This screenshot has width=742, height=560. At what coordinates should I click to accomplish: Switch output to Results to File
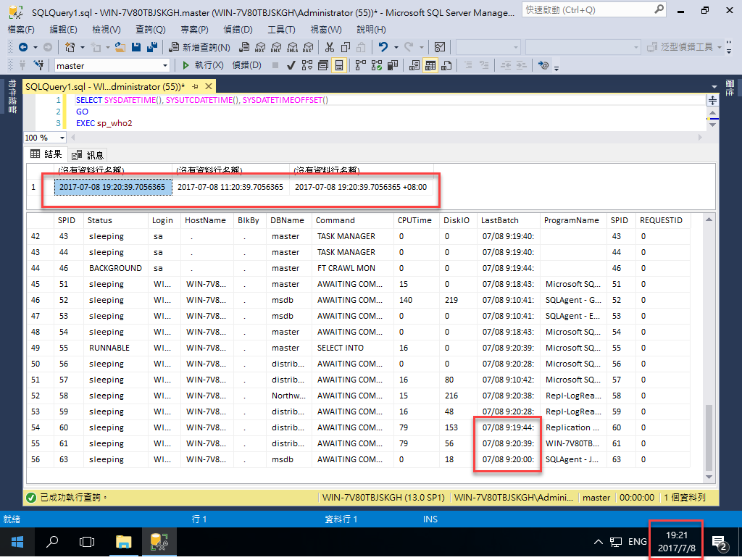pyautogui.click(x=446, y=64)
